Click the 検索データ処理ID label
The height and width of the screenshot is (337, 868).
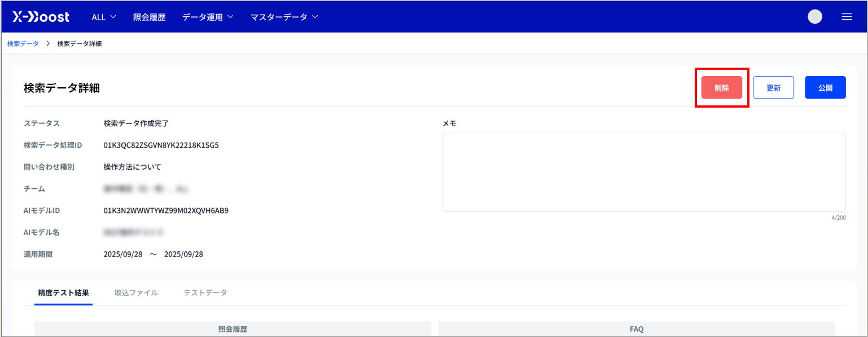click(53, 145)
